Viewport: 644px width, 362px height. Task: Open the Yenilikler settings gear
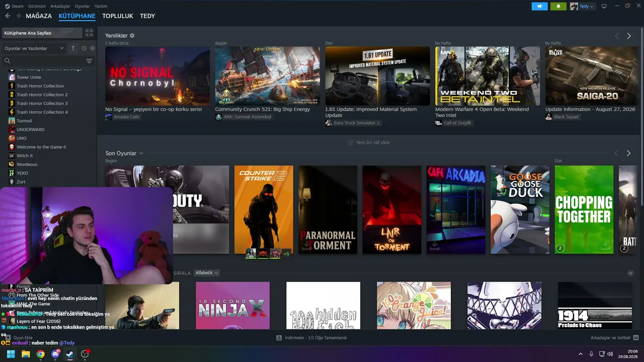pyautogui.click(x=132, y=36)
